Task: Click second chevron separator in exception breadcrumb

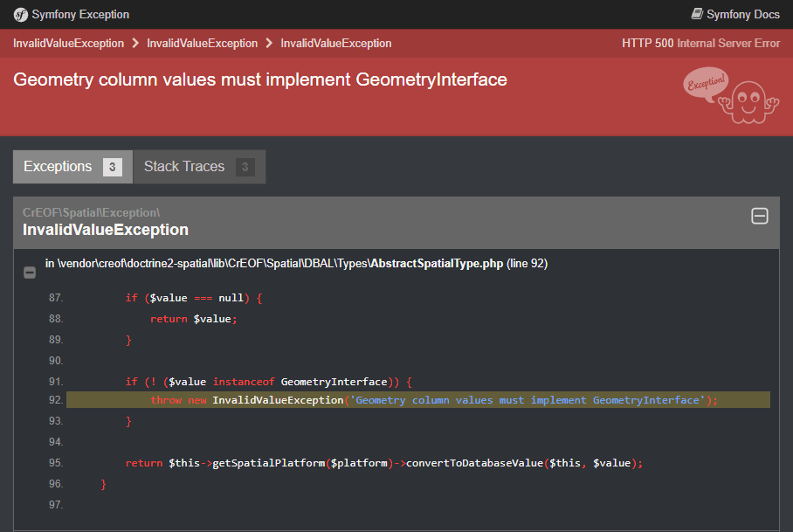Action: click(x=269, y=43)
